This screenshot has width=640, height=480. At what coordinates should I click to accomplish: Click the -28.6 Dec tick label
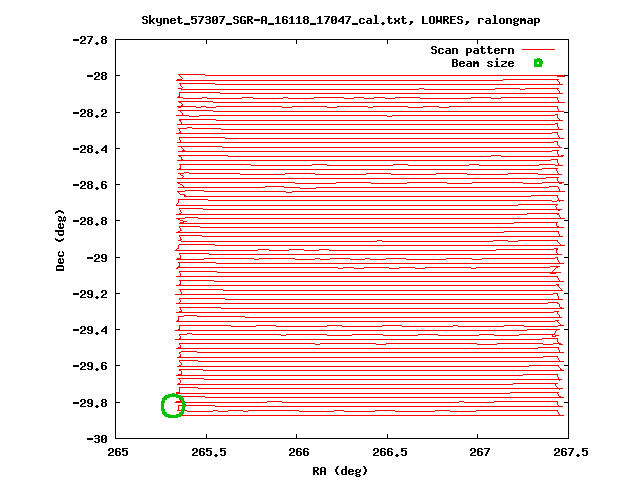(90, 185)
